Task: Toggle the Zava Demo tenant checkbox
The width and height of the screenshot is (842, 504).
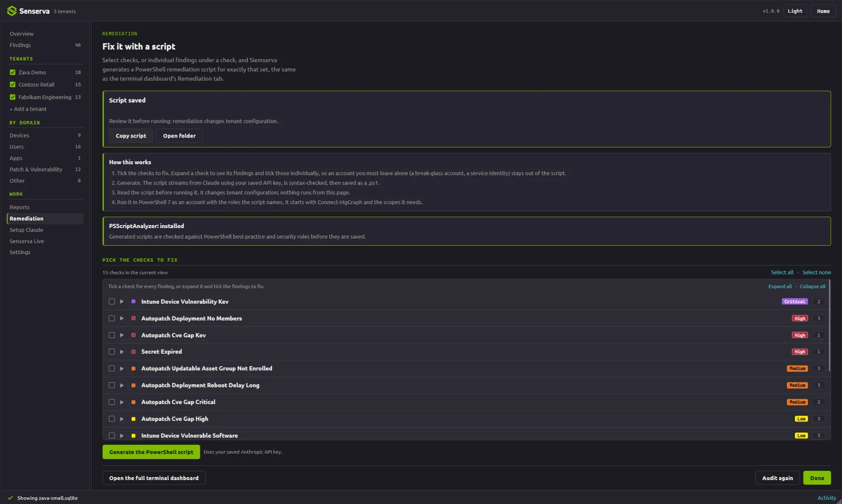Action: point(13,72)
